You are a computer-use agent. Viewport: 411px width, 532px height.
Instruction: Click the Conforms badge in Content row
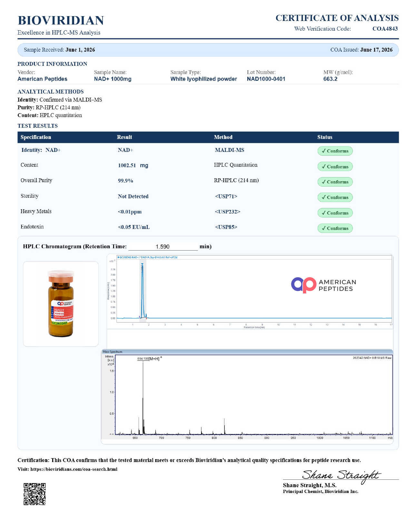click(335, 167)
